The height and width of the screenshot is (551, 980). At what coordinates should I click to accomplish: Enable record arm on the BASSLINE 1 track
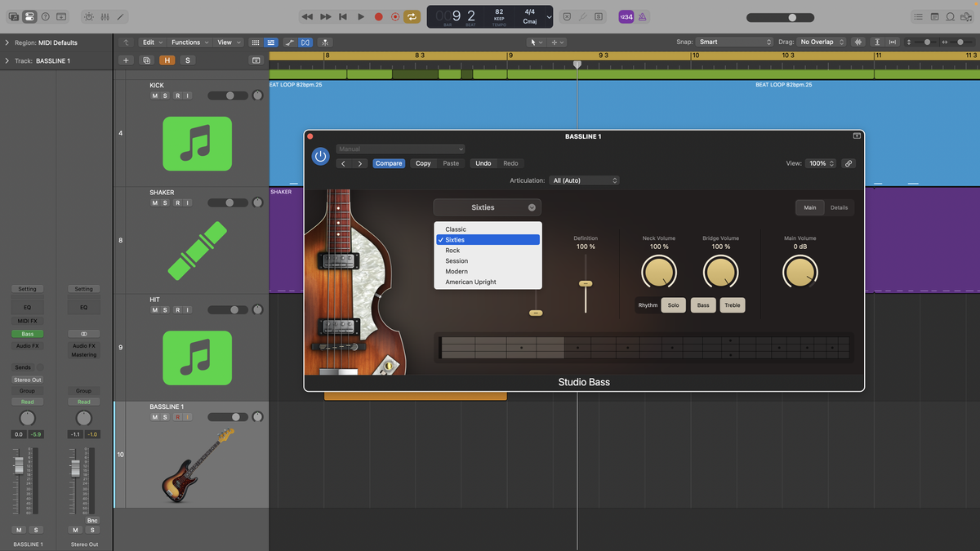point(178,416)
